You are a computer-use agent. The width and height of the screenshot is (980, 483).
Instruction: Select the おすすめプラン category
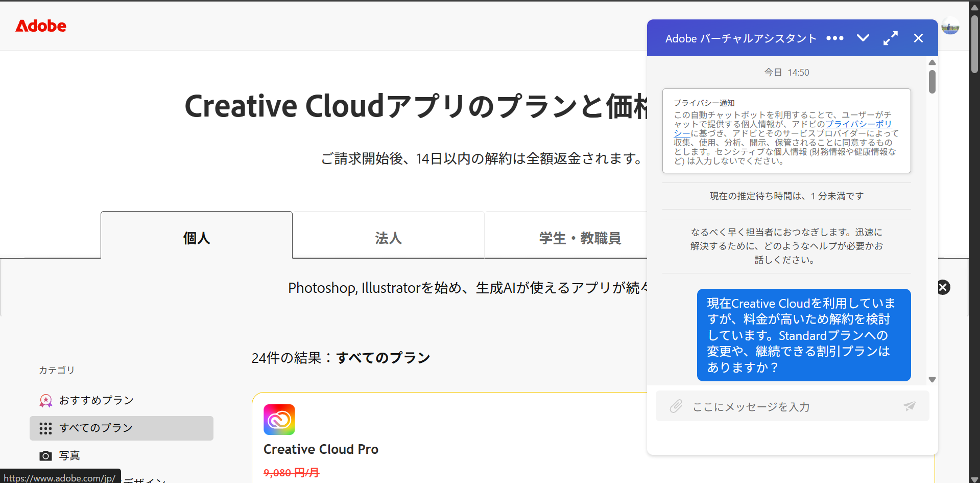click(x=122, y=400)
